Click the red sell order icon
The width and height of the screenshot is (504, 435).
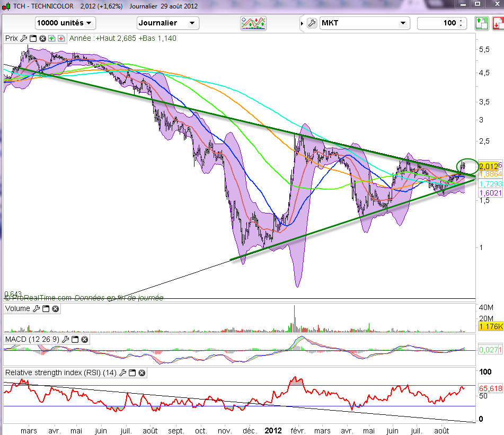tap(496, 23)
